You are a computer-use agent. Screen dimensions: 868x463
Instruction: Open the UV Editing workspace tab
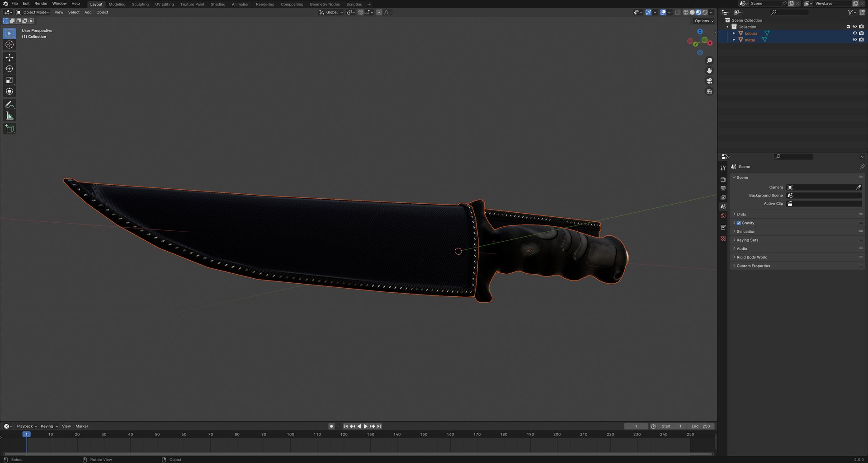165,4
